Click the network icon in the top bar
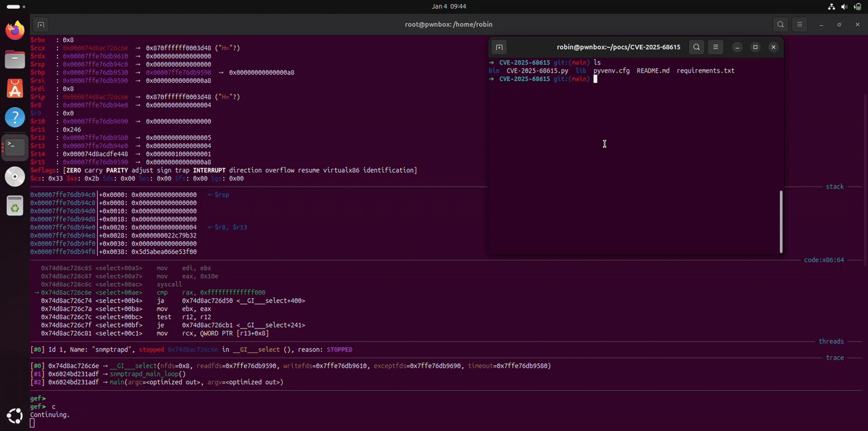Screen dimensions: 868x431 coord(831,6)
